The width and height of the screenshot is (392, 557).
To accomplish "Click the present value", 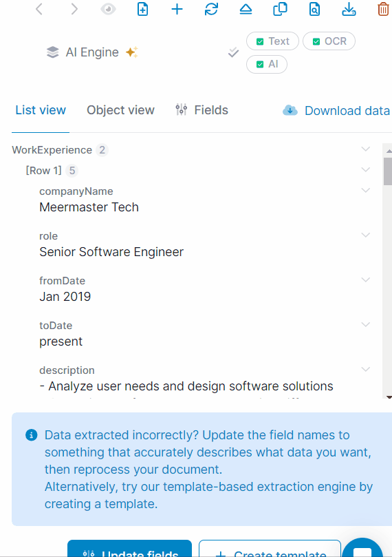I will point(61,341).
